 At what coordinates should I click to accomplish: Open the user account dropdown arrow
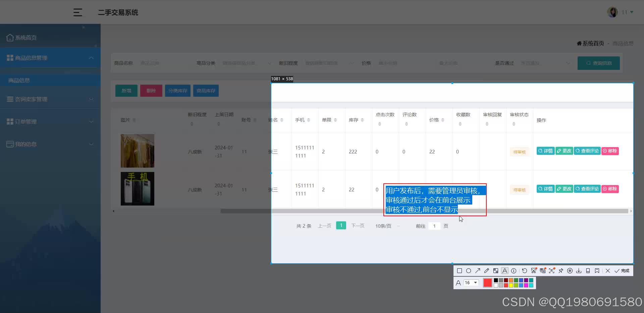(x=632, y=12)
